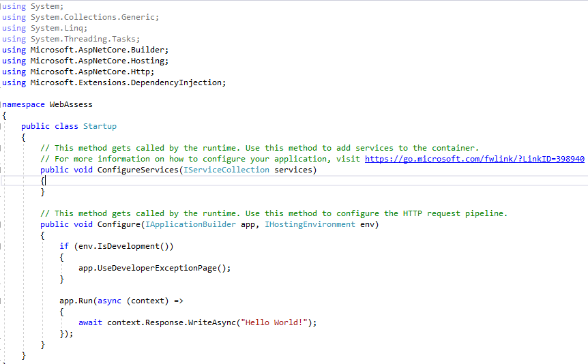This screenshot has width=588, height=364.
Task: Click the 'WriteAsync' method call
Action: [x=212, y=323]
